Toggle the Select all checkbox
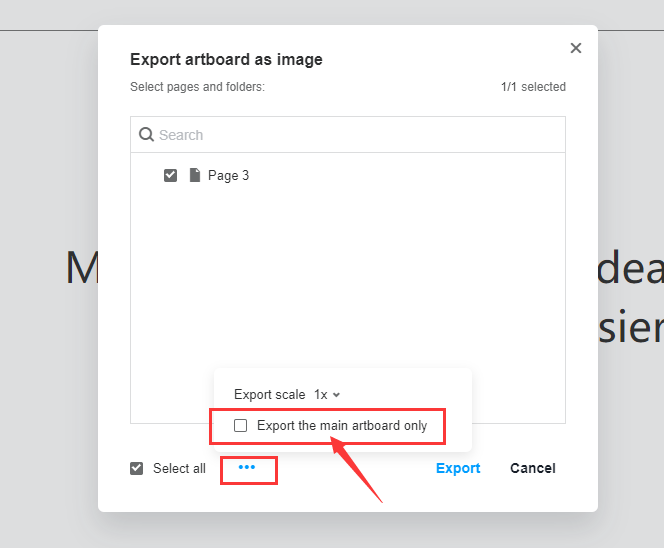 tap(137, 468)
